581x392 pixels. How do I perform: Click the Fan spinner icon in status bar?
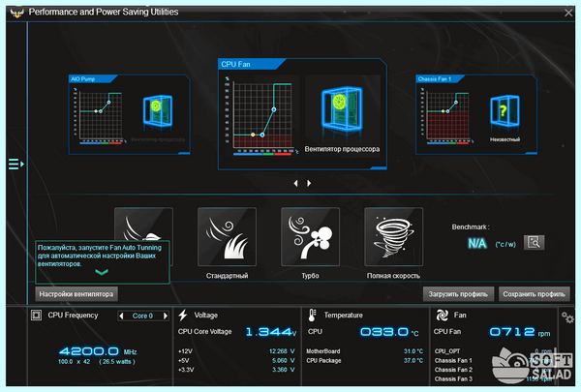coord(443,316)
